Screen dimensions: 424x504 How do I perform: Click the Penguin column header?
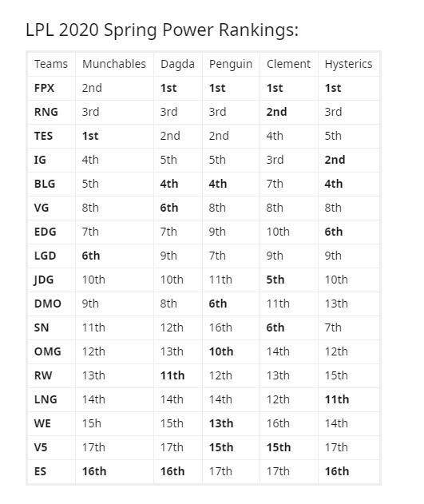[231, 64]
